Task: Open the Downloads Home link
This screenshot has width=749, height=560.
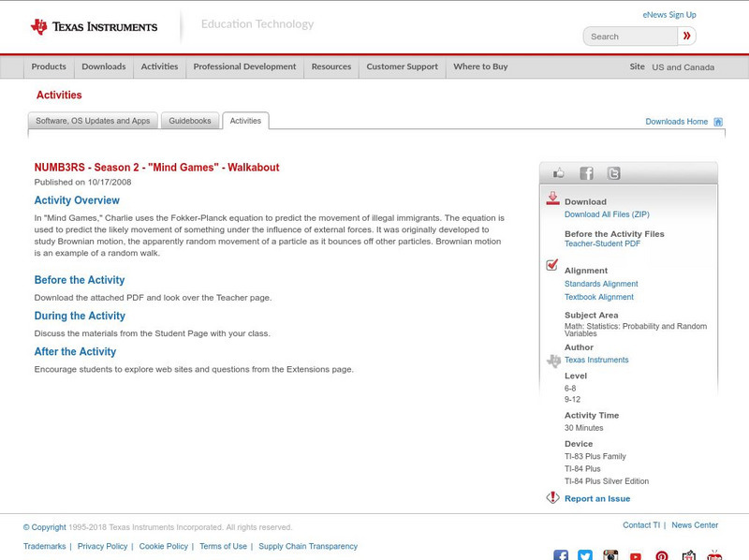Action: pos(676,122)
